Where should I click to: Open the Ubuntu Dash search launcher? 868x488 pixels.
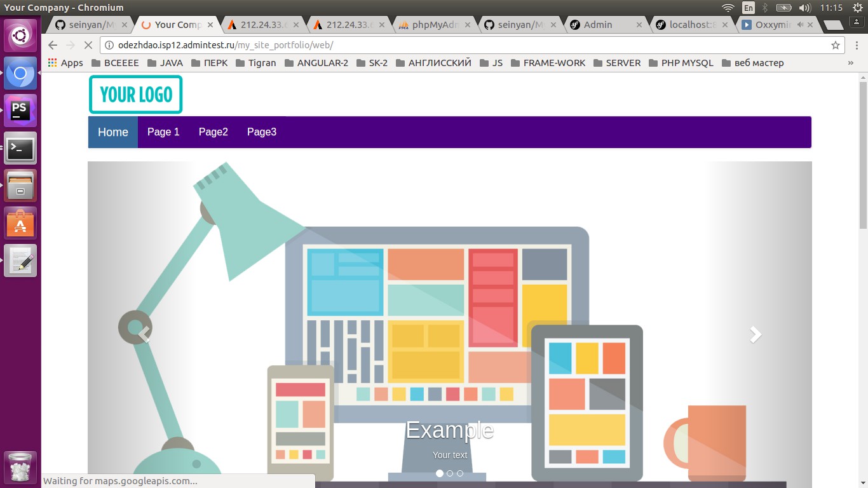21,36
